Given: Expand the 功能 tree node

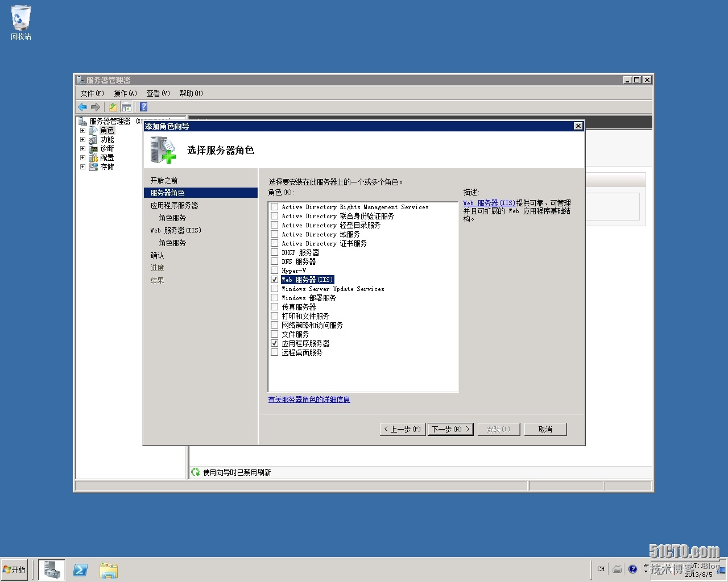Looking at the screenshot, I should click(82, 139).
